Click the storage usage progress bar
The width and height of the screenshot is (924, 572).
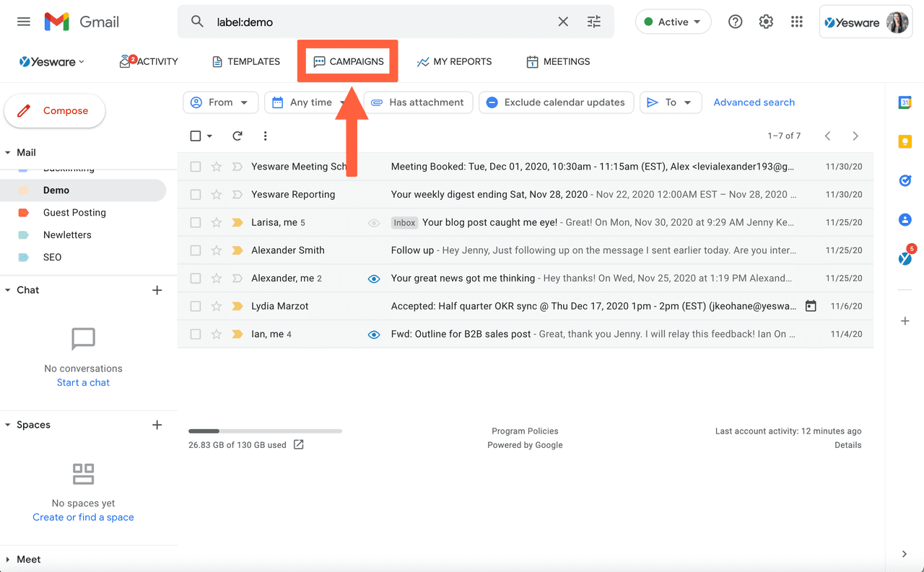[265, 431]
